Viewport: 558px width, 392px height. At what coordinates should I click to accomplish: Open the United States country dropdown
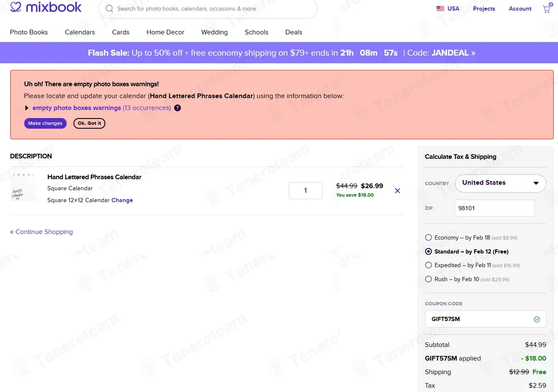pyautogui.click(x=500, y=183)
